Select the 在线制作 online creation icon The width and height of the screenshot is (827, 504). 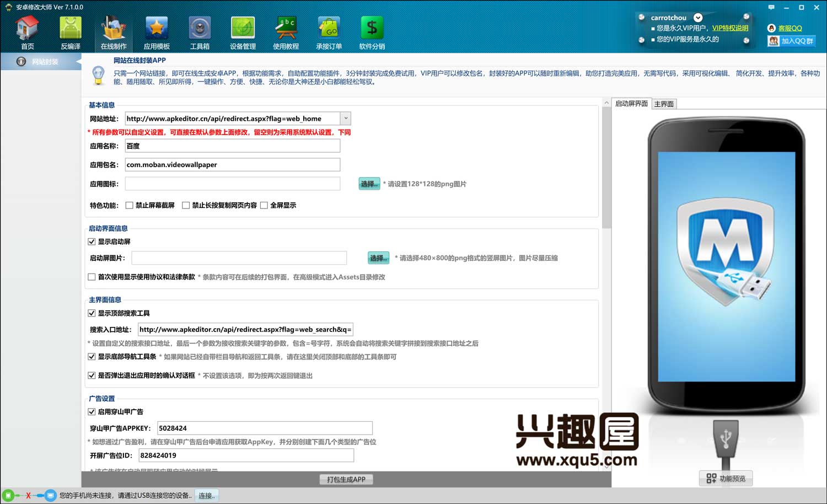point(114,33)
